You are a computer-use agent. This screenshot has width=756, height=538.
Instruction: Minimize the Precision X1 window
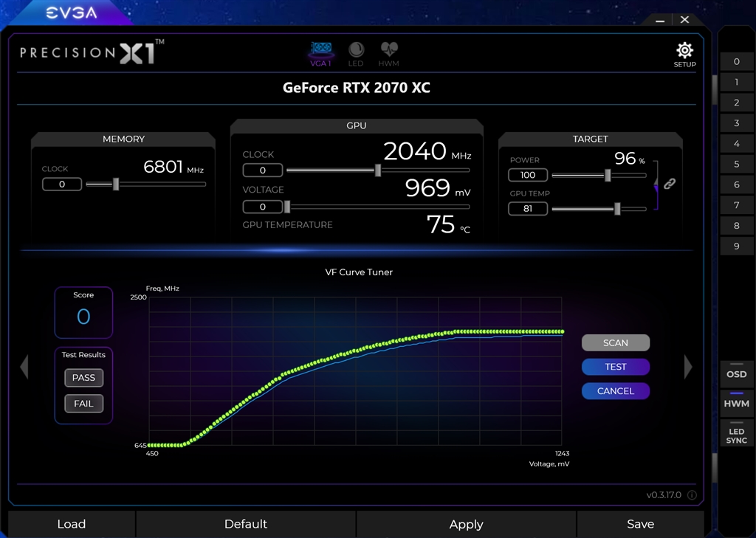[x=660, y=21]
